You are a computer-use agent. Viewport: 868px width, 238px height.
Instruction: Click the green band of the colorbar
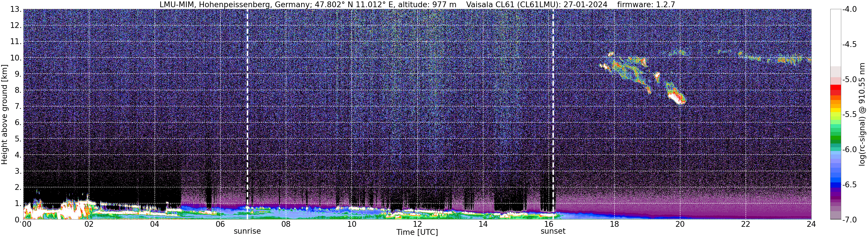click(836, 138)
